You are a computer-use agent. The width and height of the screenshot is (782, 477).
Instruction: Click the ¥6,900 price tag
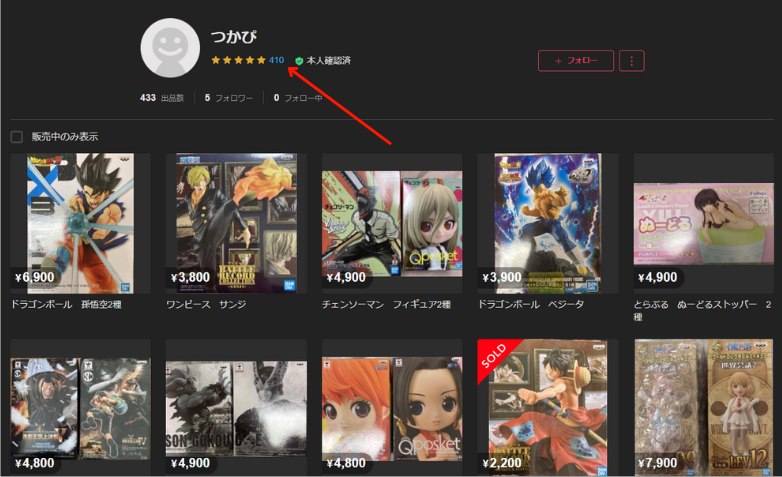click(34, 277)
